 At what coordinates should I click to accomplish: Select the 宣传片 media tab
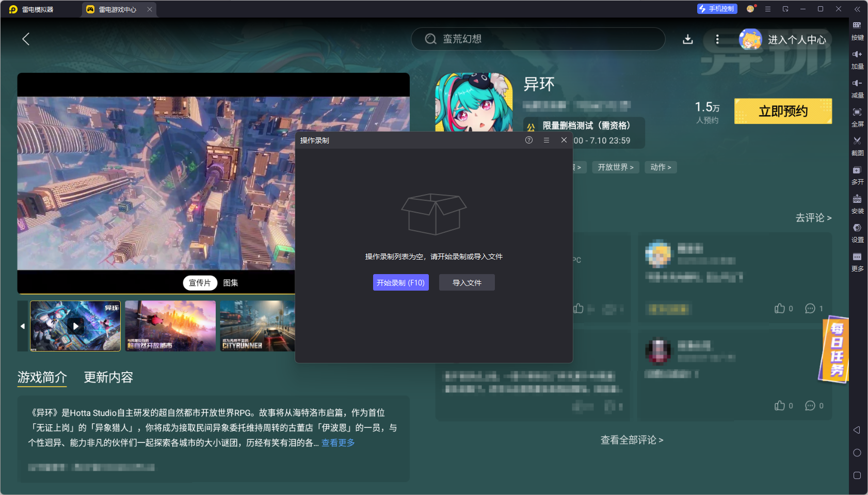(x=200, y=283)
